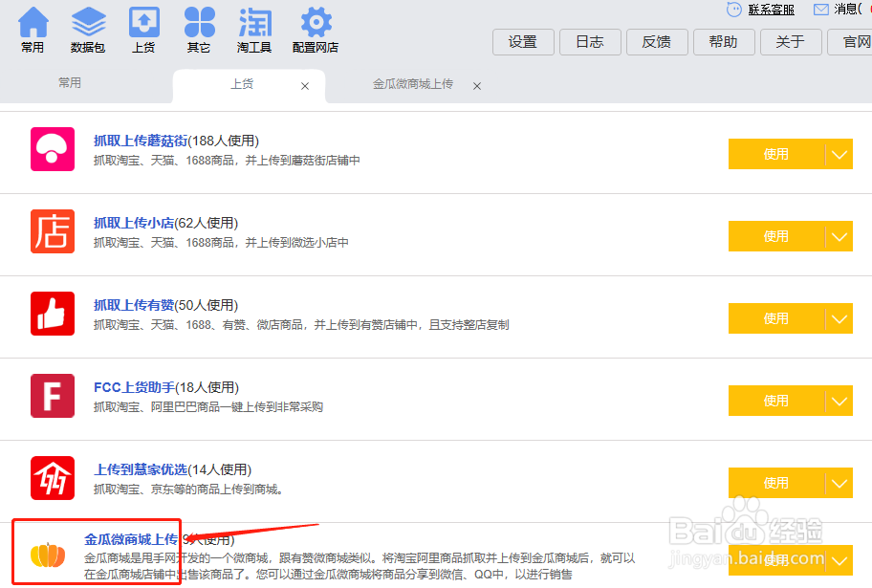The height and width of the screenshot is (588, 872).
Task: Click 使用 for 抓取上传蘑菇街
Action: tap(775, 154)
